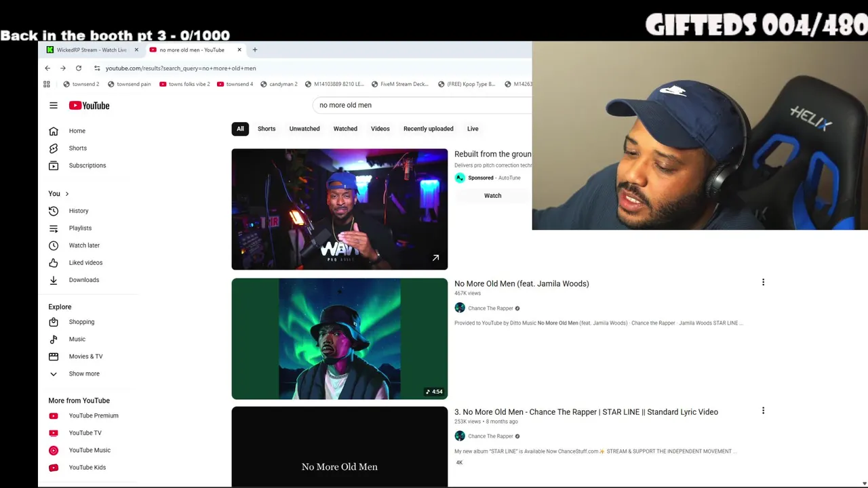The width and height of the screenshot is (868, 488).
Task: Open a new browser tab
Action: [255, 49]
